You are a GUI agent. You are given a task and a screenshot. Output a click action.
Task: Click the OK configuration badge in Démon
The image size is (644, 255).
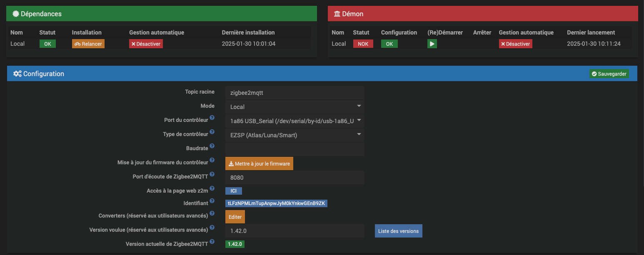tap(389, 44)
